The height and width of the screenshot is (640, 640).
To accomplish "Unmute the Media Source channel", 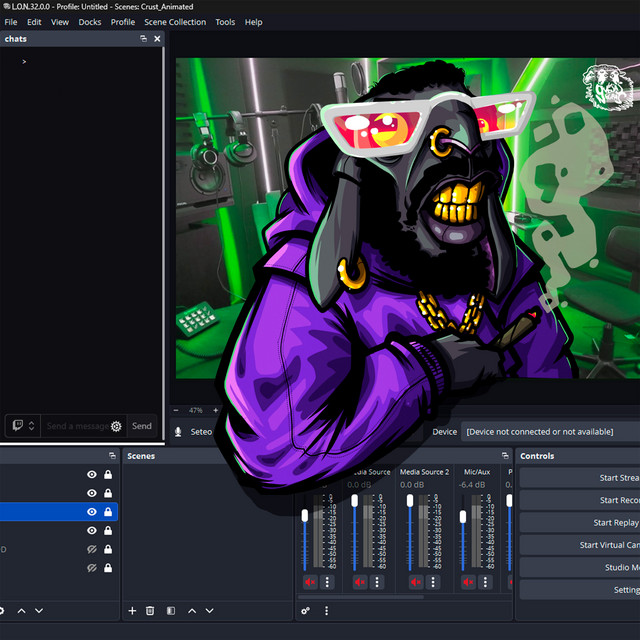I will (360, 582).
